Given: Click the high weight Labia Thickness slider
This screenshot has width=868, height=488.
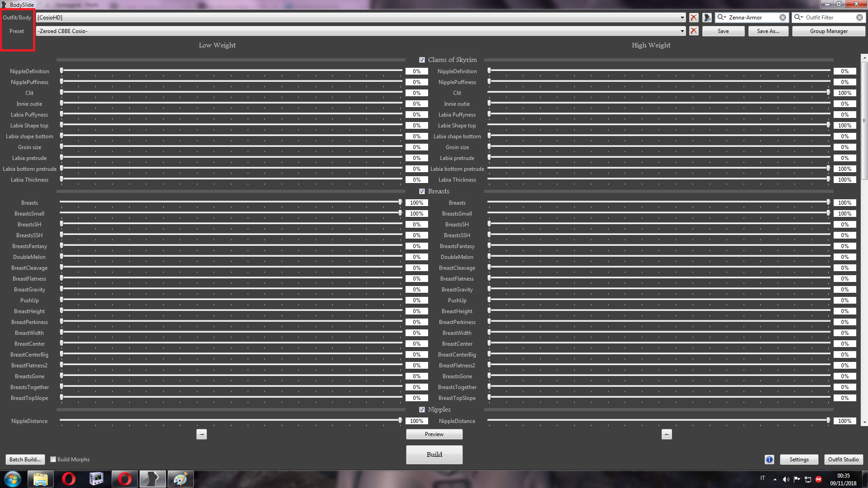Looking at the screenshot, I should click(659, 180).
